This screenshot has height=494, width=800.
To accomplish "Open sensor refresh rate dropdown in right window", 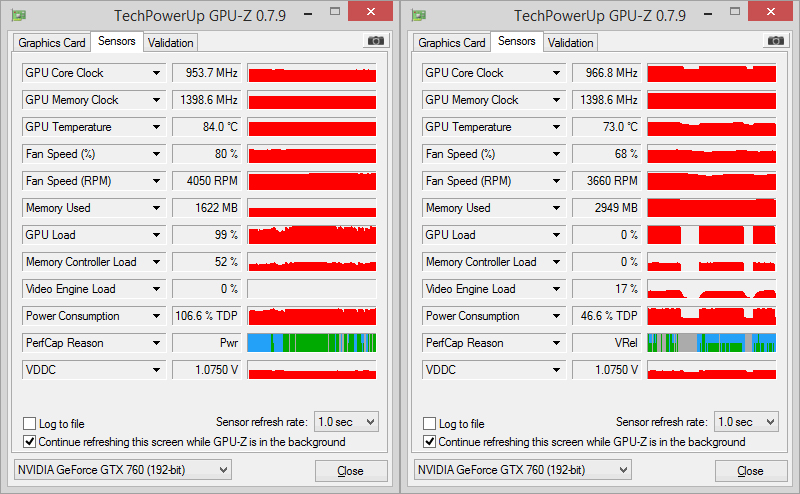I will pos(746,422).
